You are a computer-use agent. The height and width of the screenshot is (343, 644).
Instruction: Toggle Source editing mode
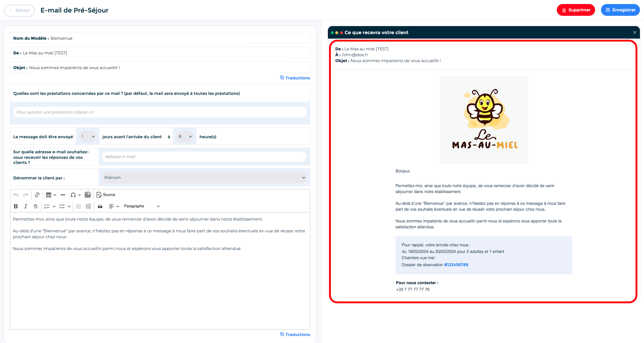click(106, 195)
